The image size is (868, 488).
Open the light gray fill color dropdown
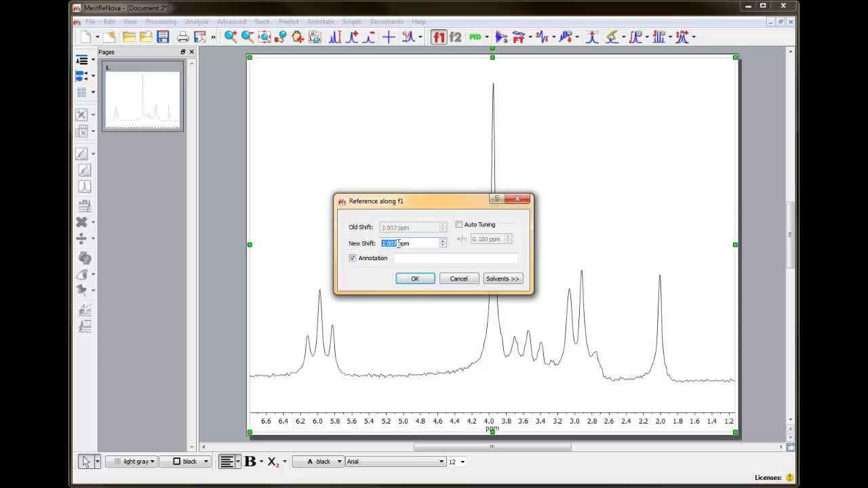132,462
